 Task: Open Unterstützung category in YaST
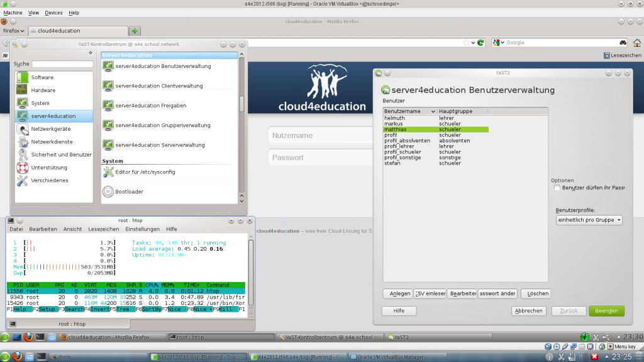click(54, 167)
